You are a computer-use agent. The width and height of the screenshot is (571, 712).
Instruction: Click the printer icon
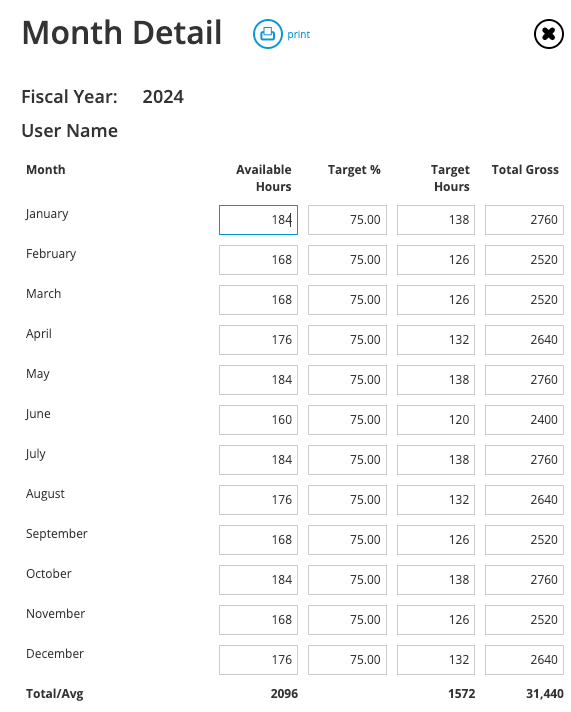tap(267, 34)
